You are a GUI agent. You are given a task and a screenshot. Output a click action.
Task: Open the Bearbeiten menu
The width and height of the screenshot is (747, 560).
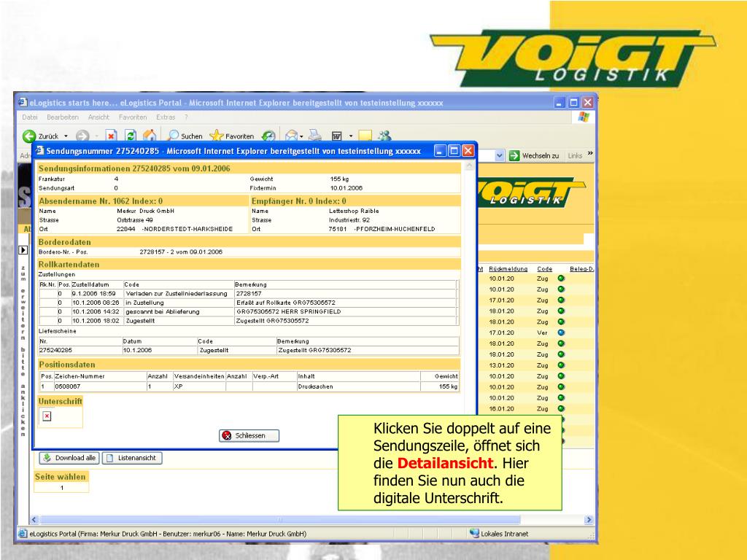point(63,117)
